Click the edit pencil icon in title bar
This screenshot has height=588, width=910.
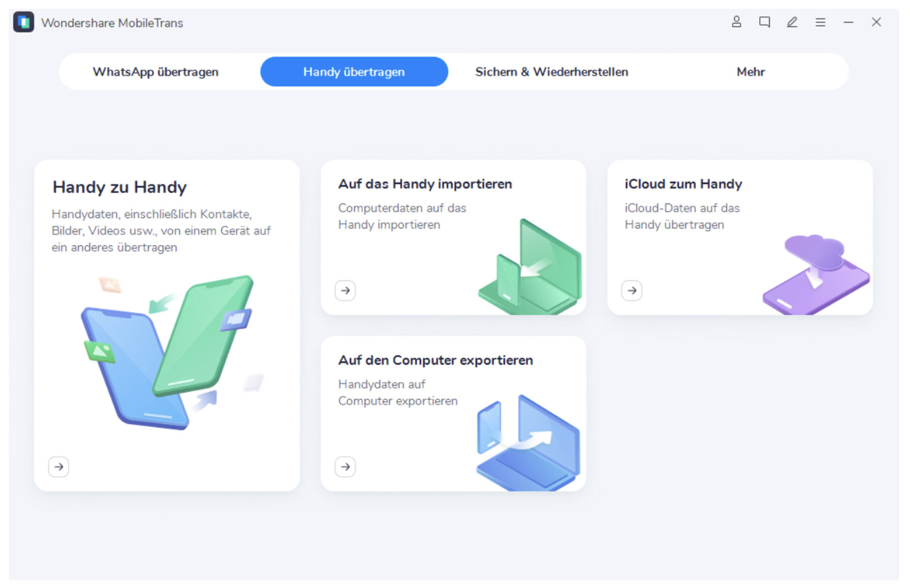coord(792,22)
